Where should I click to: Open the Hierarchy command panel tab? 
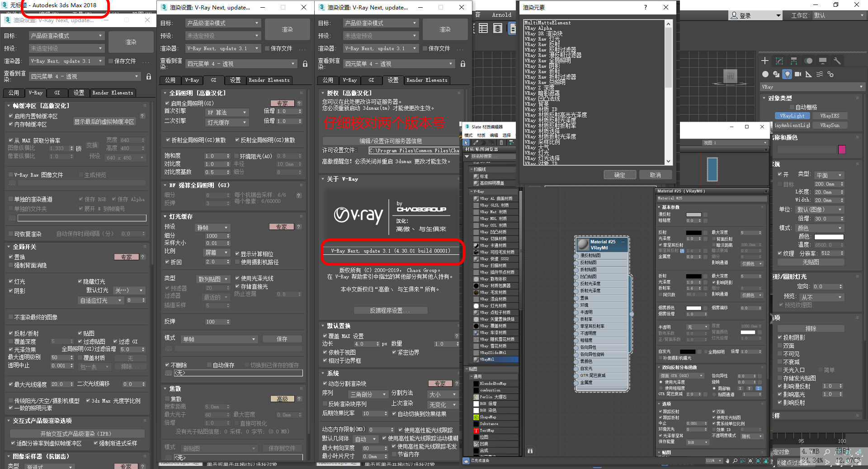794,61
